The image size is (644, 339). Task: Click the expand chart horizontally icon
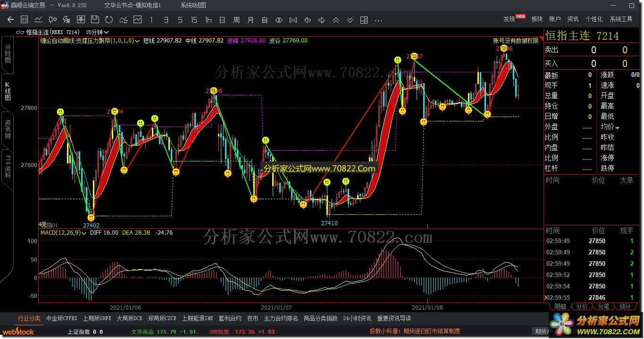[279, 20]
